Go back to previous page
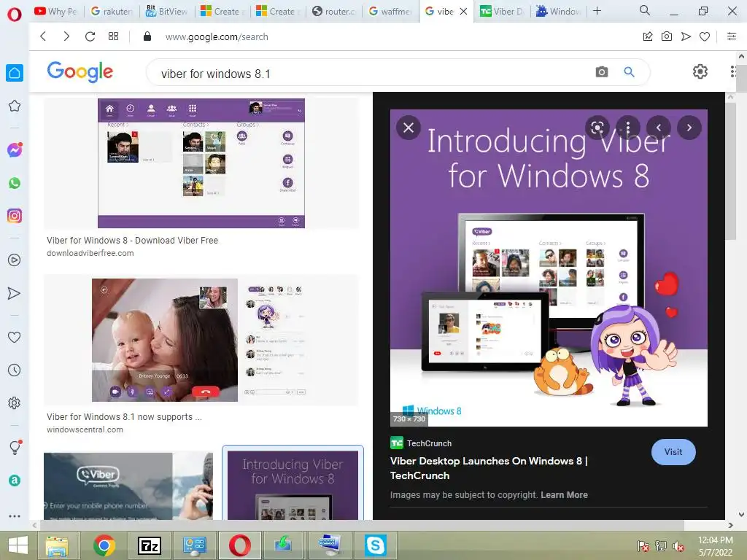The width and height of the screenshot is (747, 560). [43, 36]
